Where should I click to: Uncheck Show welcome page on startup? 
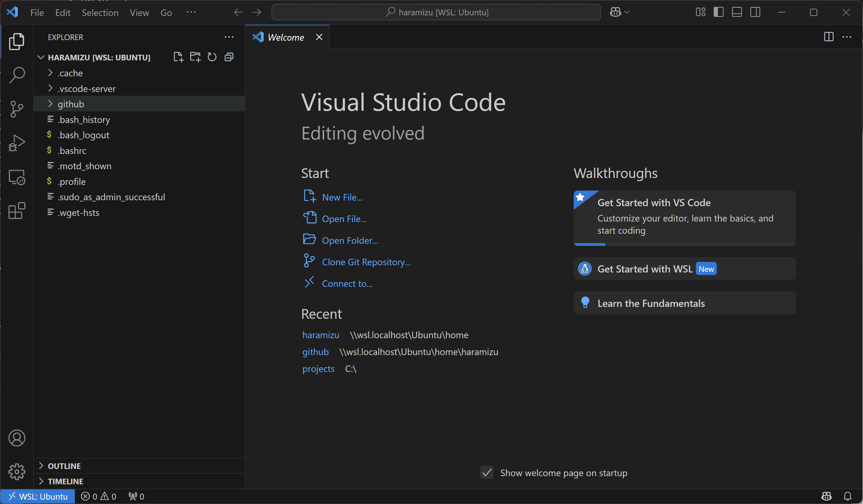pos(487,473)
